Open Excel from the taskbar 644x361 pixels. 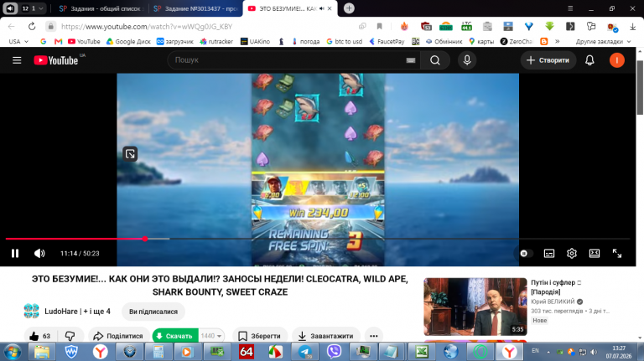click(422, 352)
